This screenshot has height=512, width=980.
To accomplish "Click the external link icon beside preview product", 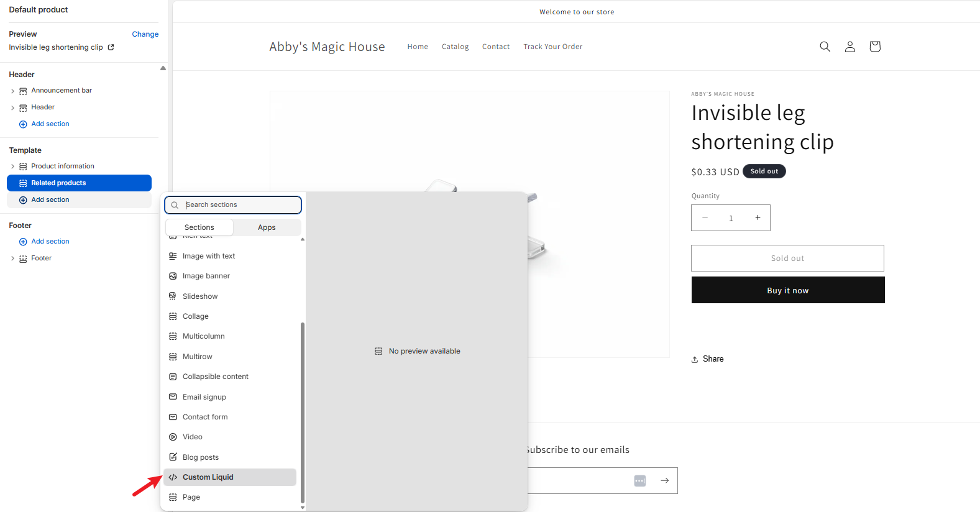I will coord(111,47).
